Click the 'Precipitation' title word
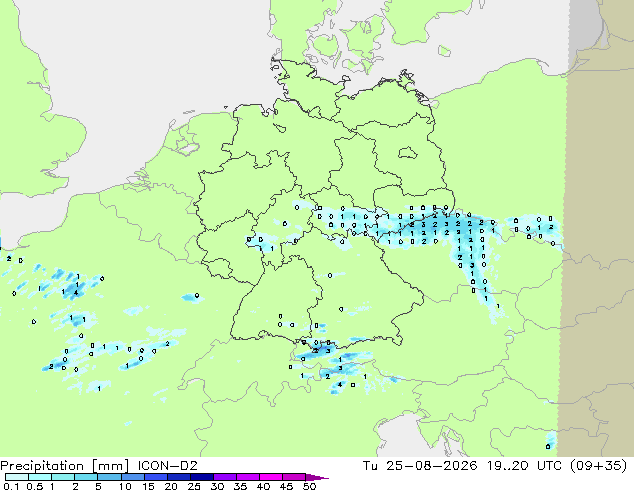 (42, 466)
